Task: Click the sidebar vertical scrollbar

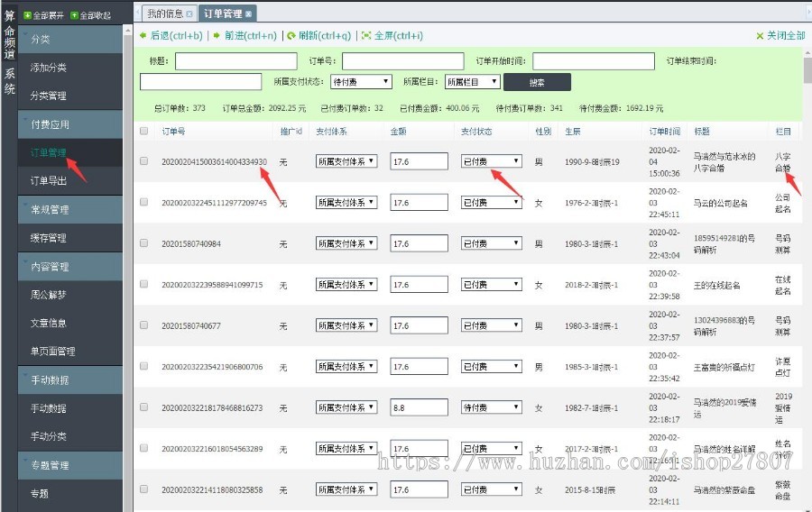Action: pyautogui.click(x=128, y=269)
